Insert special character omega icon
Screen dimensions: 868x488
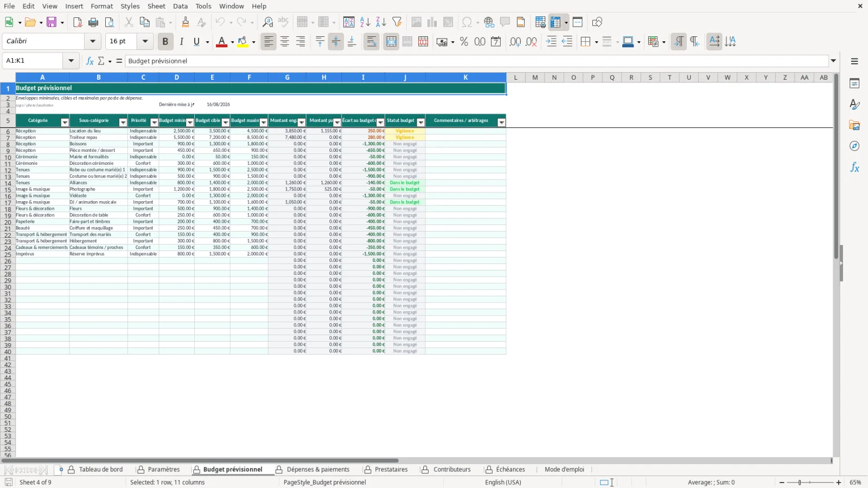[x=467, y=22]
